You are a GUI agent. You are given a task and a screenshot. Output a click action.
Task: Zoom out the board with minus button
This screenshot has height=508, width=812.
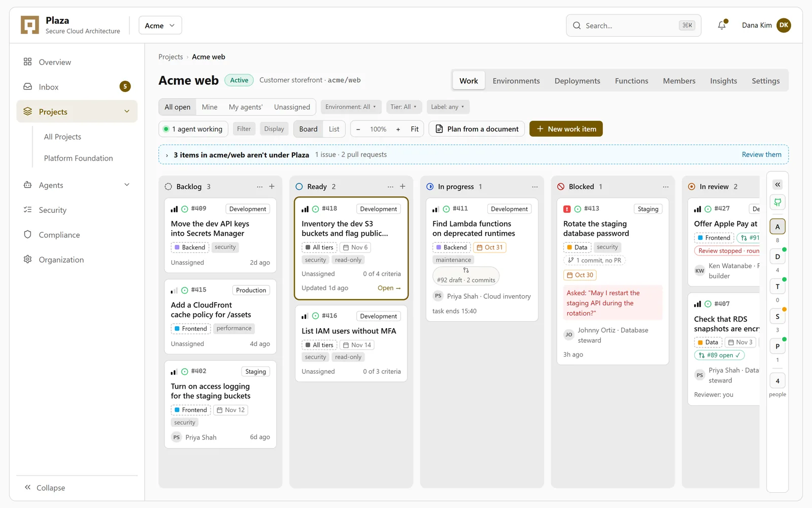coord(358,129)
